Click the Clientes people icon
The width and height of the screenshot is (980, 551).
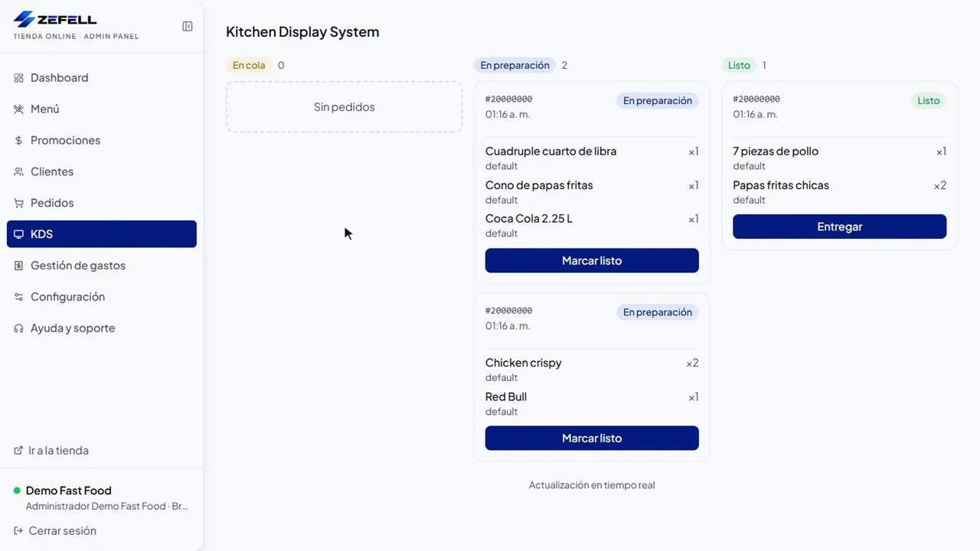(18, 172)
